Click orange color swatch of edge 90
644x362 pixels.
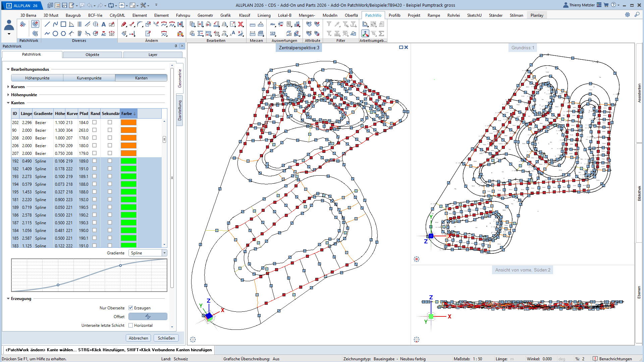click(128, 130)
